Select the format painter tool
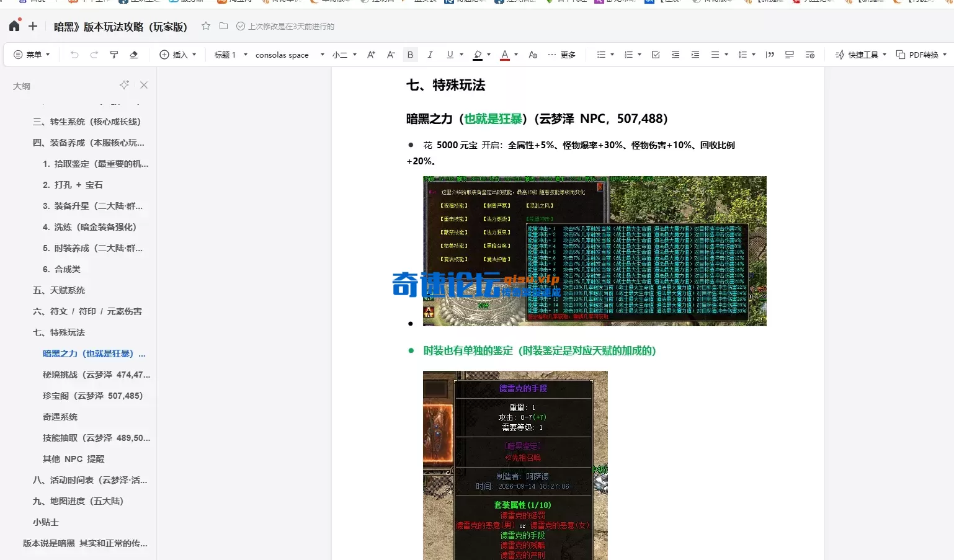The width and height of the screenshot is (954, 560). [114, 55]
